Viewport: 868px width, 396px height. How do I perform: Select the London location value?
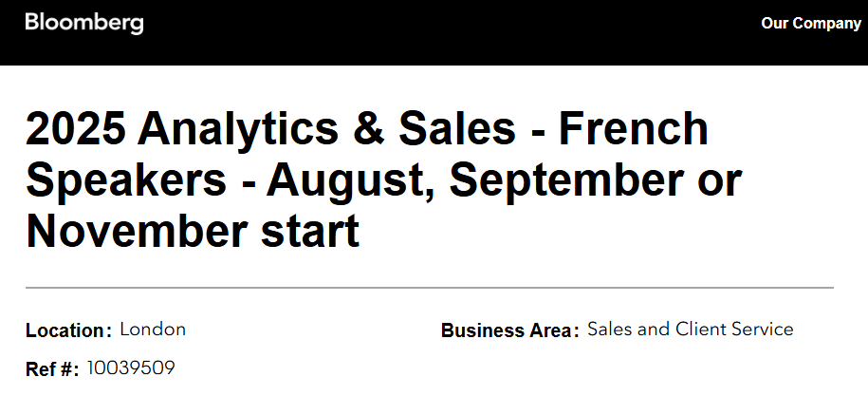pos(153,330)
